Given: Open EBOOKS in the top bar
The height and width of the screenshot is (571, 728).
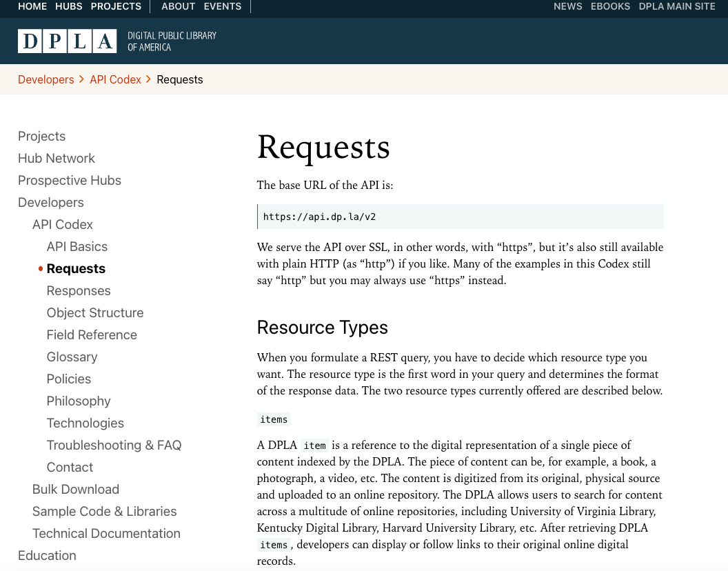Looking at the screenshot, I should (x=611, y=6).
